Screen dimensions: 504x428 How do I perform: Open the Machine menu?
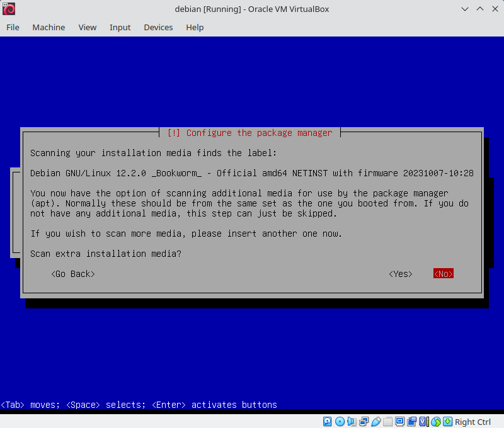click(x=49, y=27)
